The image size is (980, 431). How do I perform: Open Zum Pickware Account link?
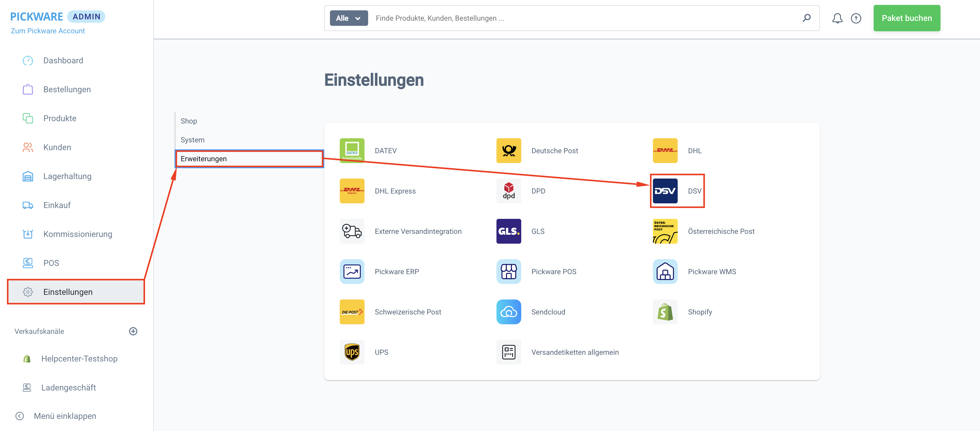[48, 31]
